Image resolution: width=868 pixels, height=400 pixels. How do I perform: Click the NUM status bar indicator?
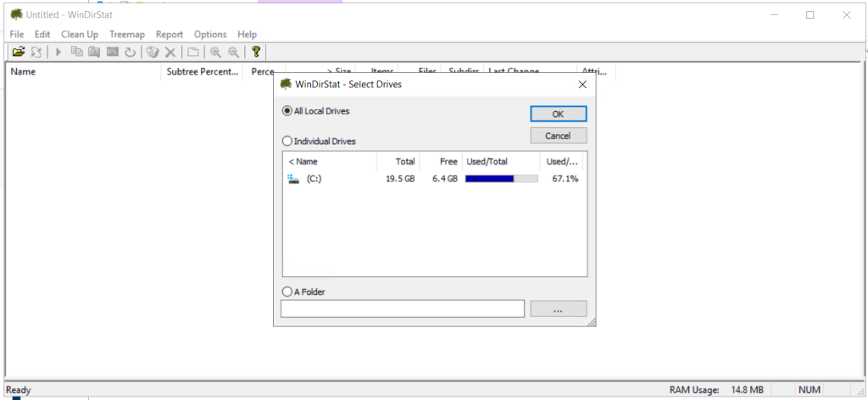tap(809, 390)
